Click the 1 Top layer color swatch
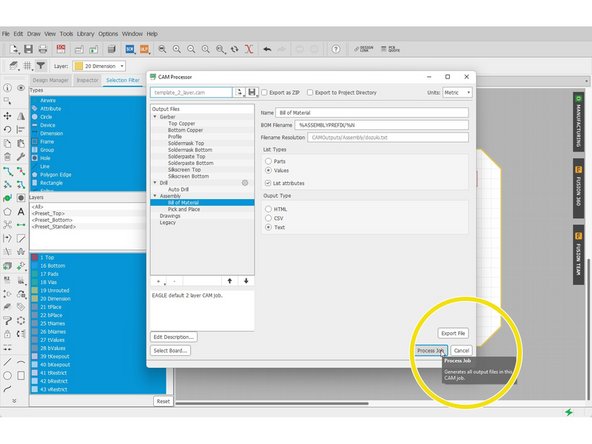This screenshot has height=444, width=592. click(35, 257)
